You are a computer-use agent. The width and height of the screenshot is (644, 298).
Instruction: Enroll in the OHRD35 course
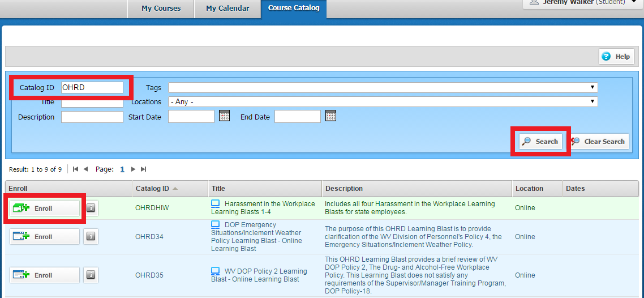tap(45, 275)
